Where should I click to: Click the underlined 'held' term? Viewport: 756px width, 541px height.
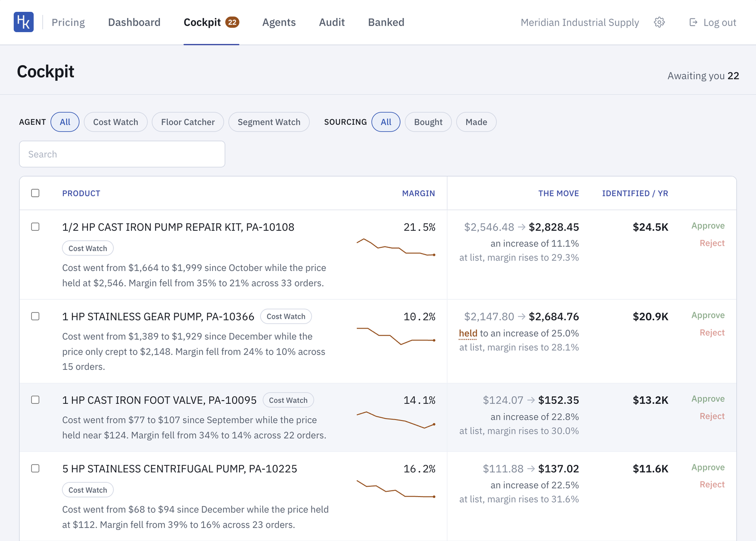(x=468, y=333)
